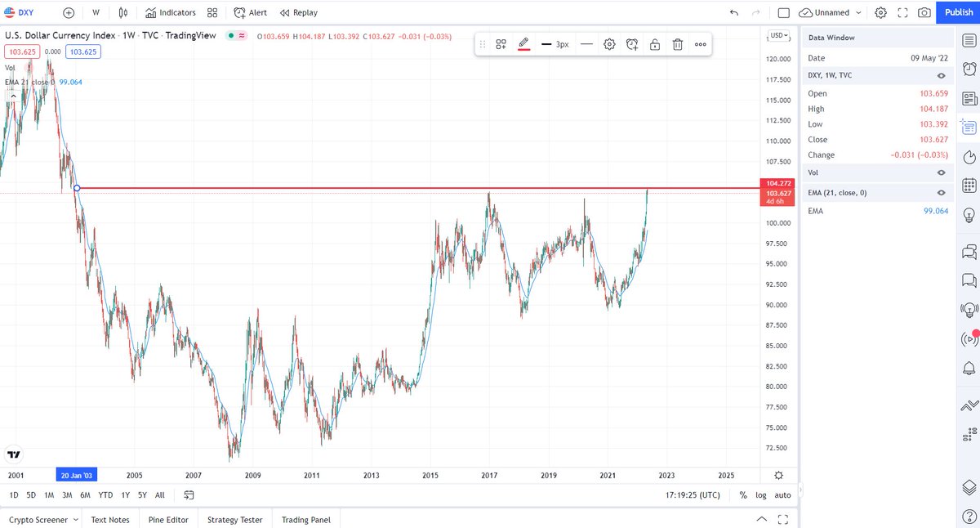This screenshot has width=980, height=528.
Task: Start bar Replay mode
Action: tap(299, 12)
